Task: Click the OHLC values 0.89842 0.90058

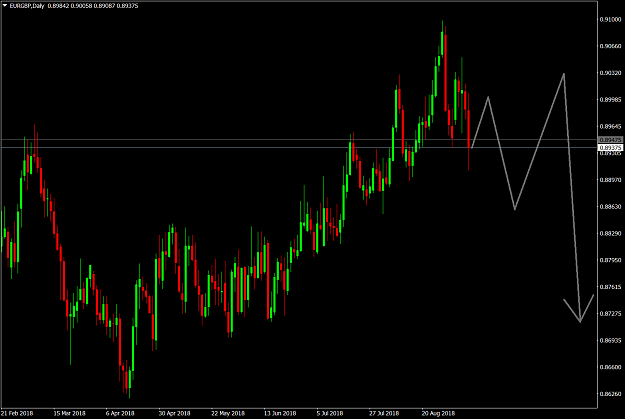Action: click(x=70, y=6)
